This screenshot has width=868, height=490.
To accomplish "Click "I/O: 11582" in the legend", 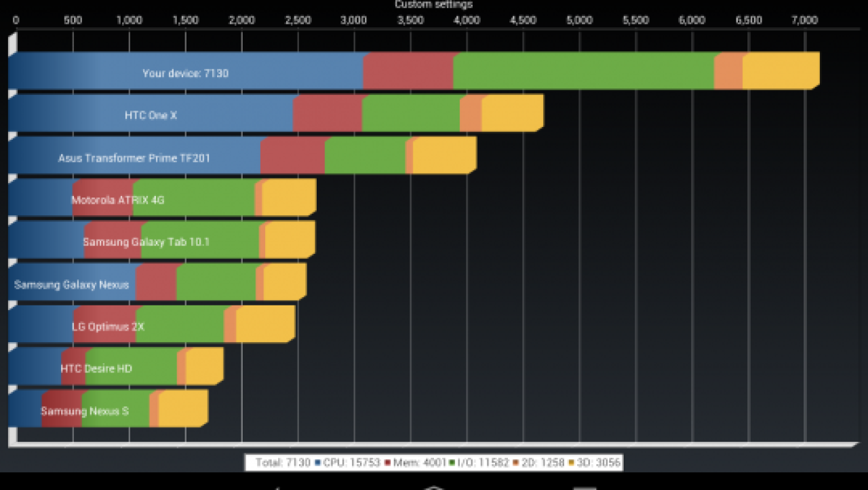I will click(483, 463).
